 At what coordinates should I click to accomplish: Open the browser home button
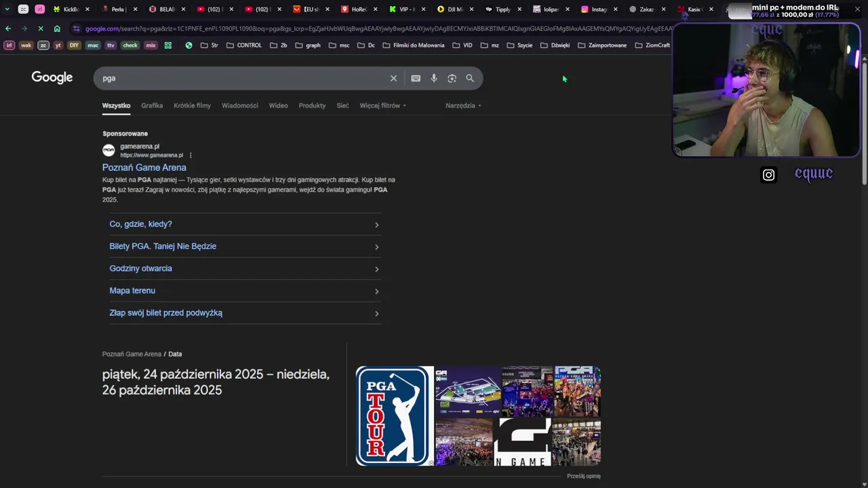tap(57, 28)
